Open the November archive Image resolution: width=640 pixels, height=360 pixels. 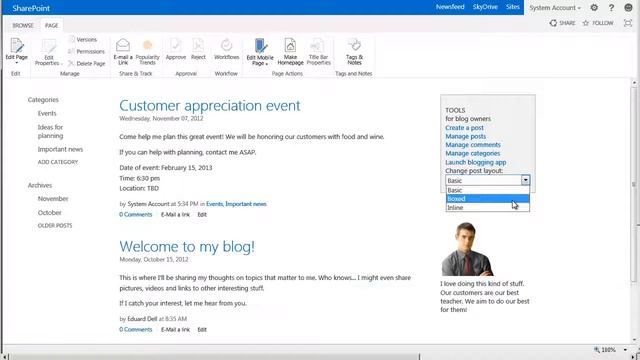(53, 199)
